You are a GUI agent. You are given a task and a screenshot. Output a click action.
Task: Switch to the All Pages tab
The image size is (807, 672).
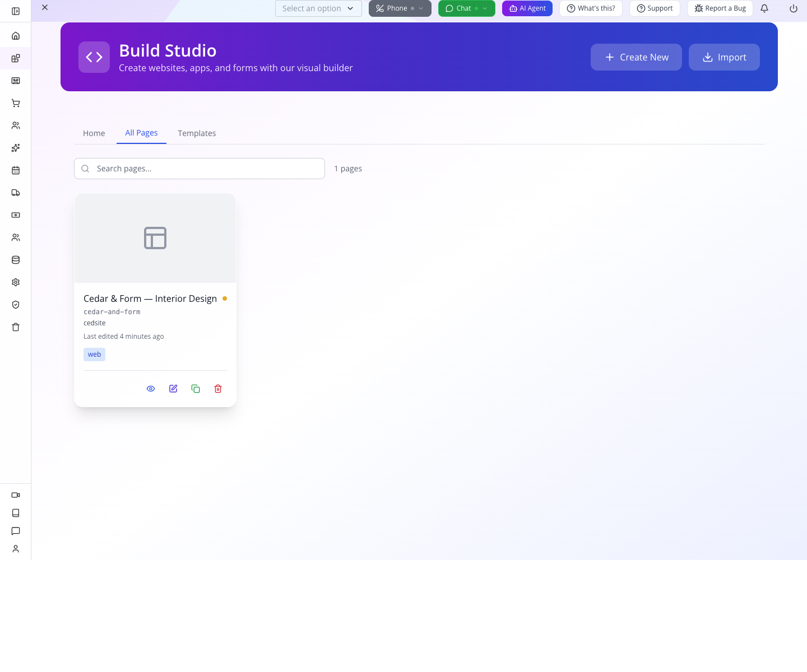(x=141, y=133)
